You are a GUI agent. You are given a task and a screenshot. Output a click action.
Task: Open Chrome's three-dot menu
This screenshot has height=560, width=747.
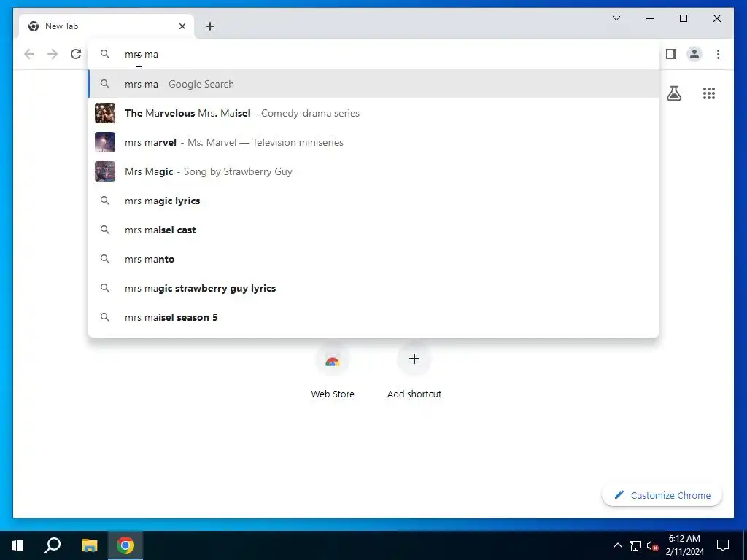tap(718, 54)
